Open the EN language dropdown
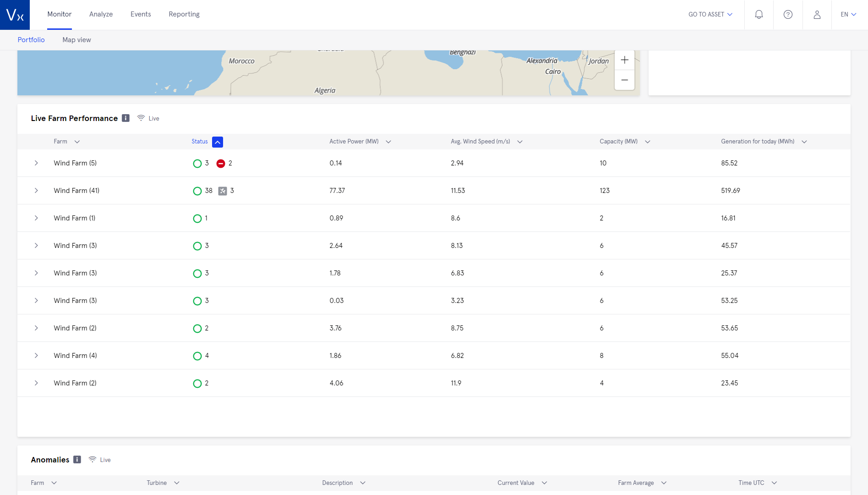868x495 pixels. [848, 15]
